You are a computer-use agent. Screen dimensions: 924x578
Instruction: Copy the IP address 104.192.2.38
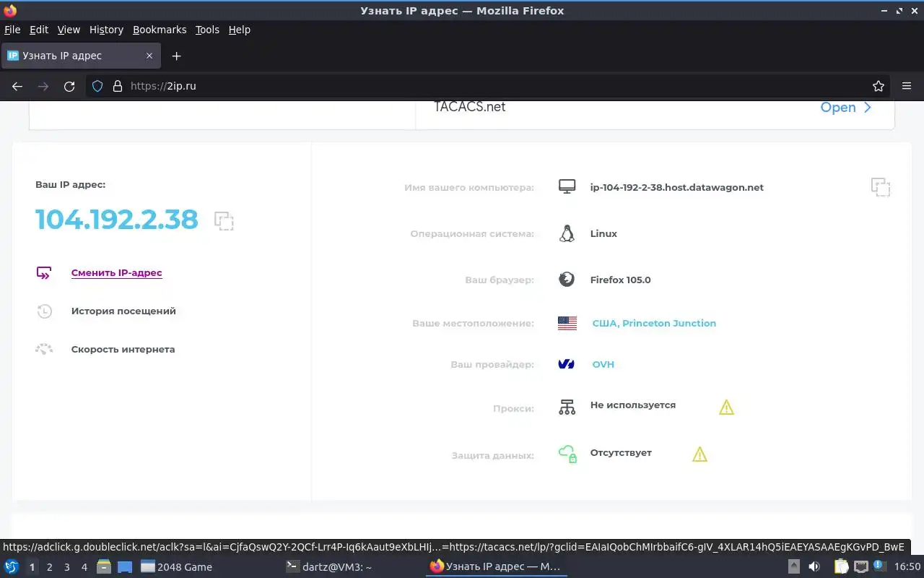(224, 220)
